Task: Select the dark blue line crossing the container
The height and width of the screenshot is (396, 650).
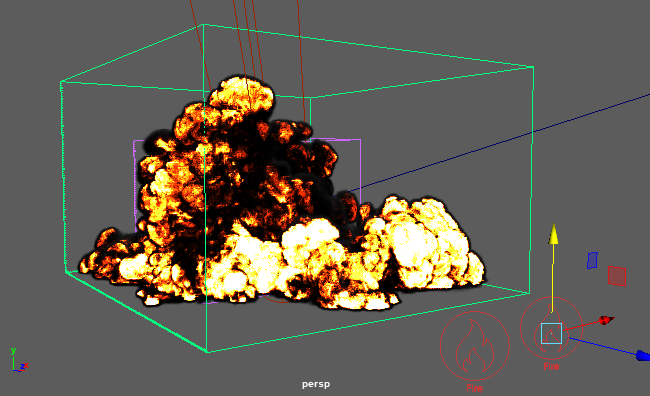Action: click(x=497, y=143)
